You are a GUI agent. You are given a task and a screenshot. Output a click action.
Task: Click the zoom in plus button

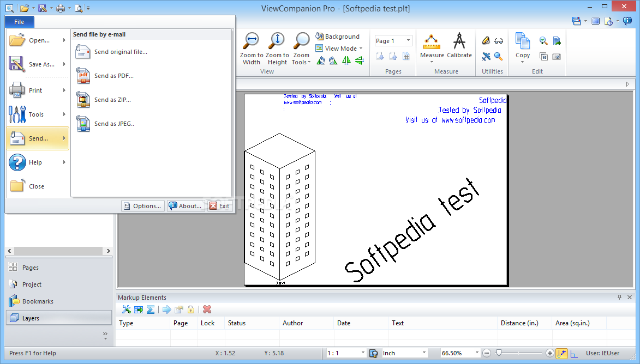point(549,353)
